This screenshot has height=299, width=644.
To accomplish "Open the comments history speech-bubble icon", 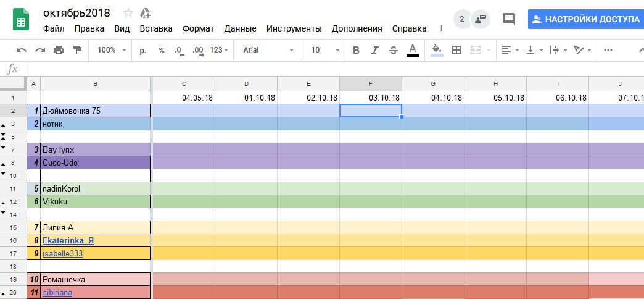I will pos(509,19).
